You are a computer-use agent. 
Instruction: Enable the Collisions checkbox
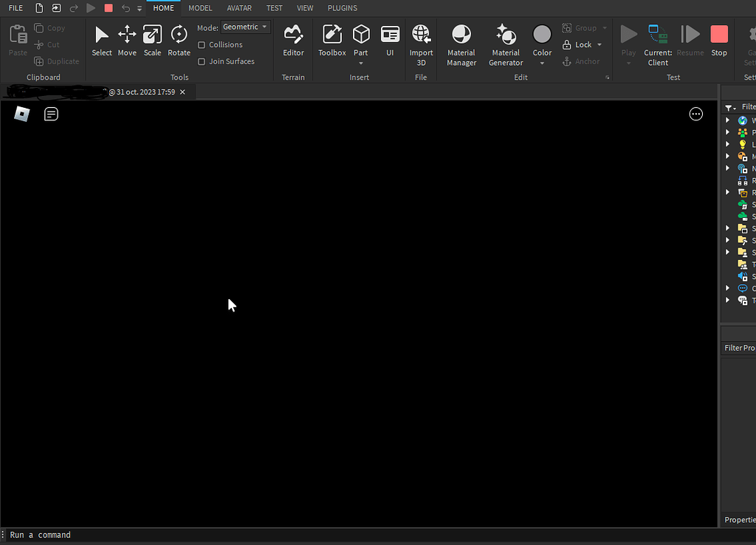pos(202,44)
